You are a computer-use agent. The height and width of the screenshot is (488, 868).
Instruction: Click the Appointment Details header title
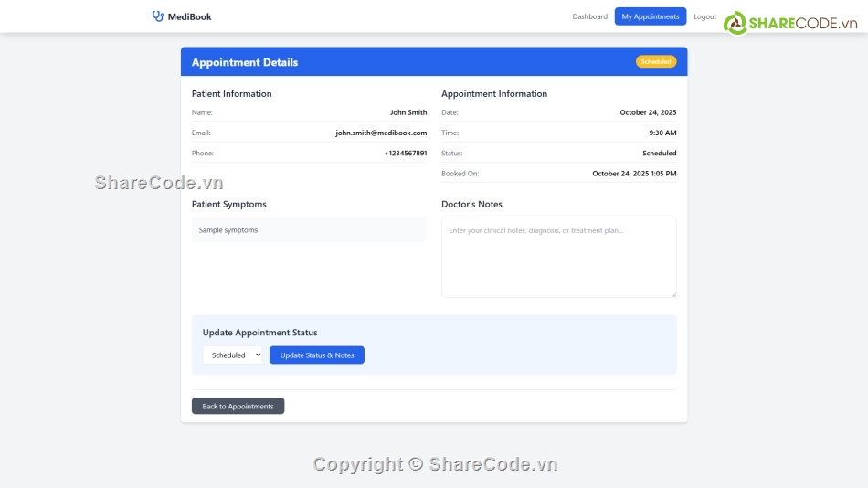click(x=245, y=63)
